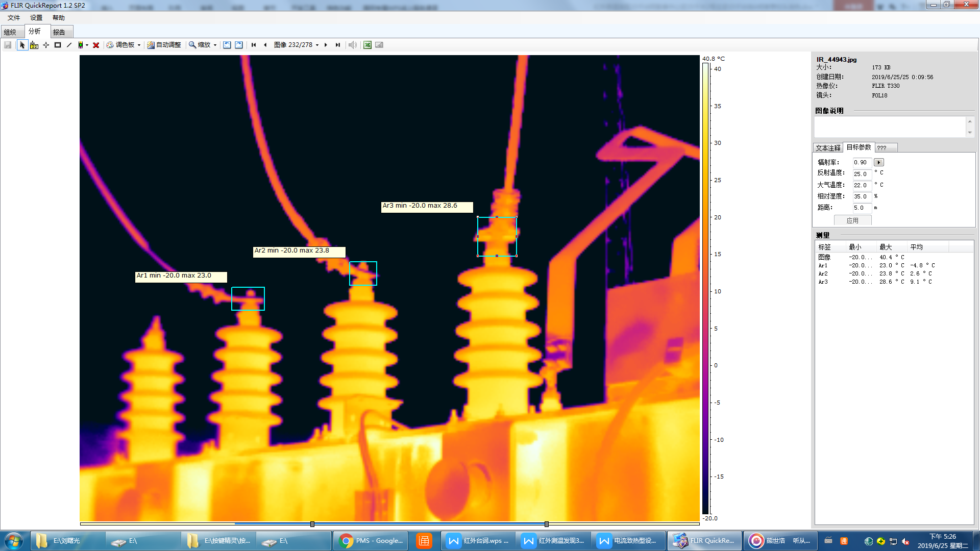Click the 自动调整 auto adjust button
The image size is (980, 551).
point(164,45)
